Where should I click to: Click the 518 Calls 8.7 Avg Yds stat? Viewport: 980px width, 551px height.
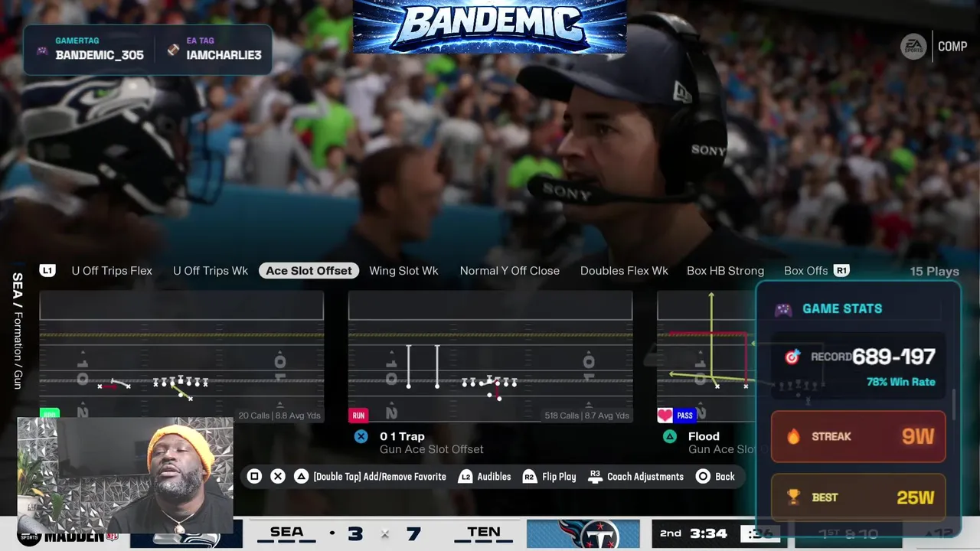(x=586, y=416)
